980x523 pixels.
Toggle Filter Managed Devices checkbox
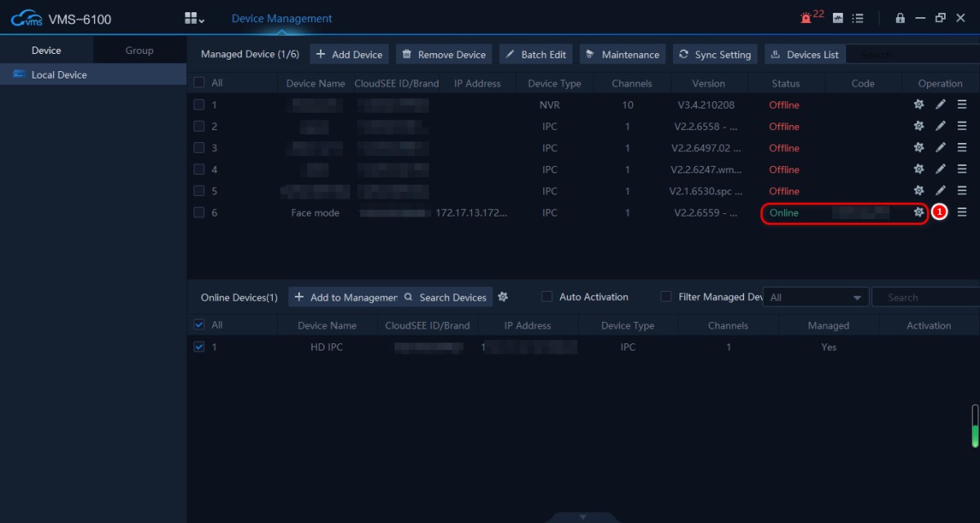[666, 297]
